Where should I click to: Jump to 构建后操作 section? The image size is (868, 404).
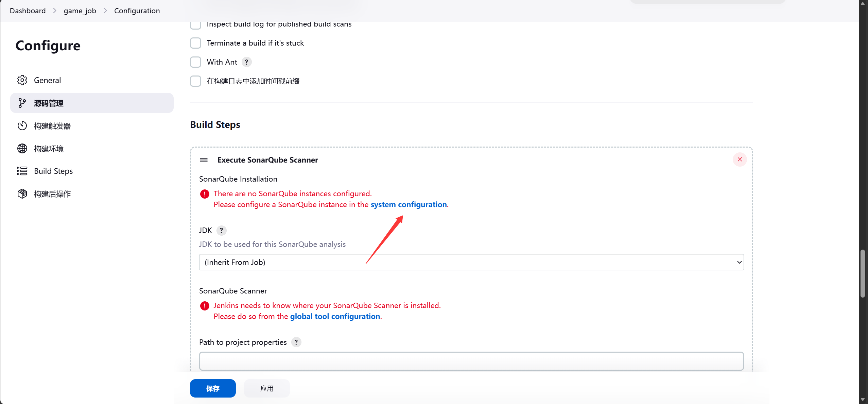(x=92, y=194)
